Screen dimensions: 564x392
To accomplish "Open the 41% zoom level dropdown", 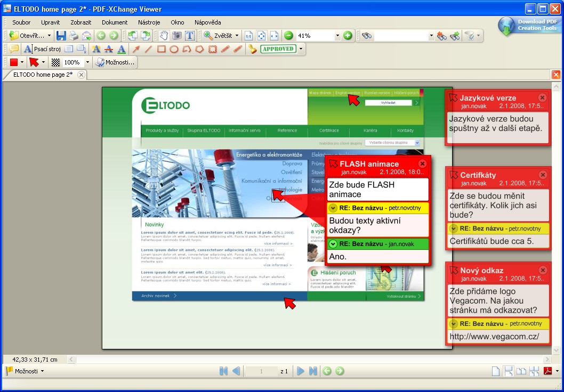I will 337,36.
